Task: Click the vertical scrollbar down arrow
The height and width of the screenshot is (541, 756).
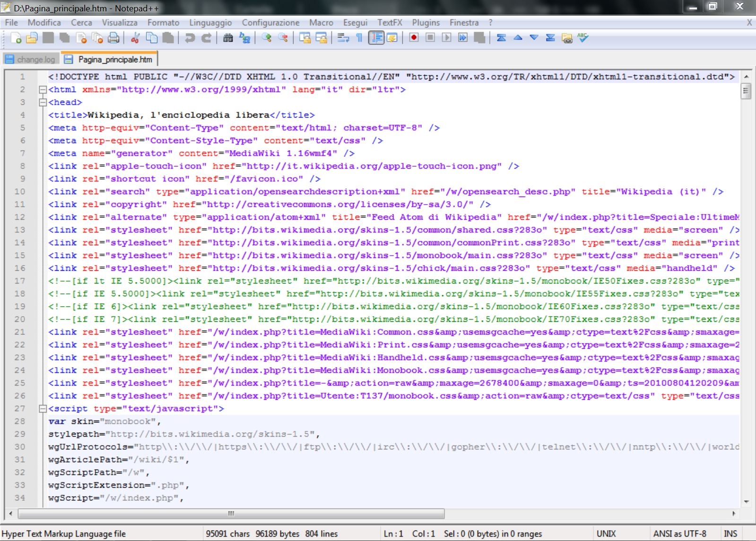Action: (746, 502)
